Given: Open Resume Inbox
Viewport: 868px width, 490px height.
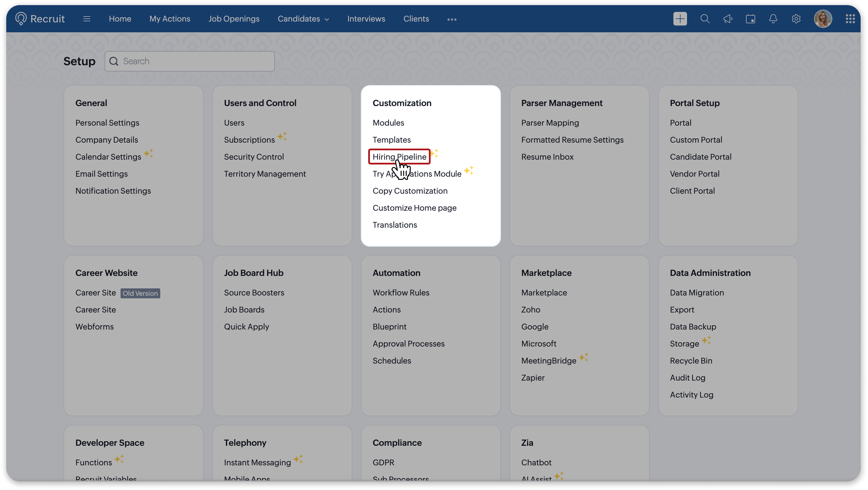Looking at the screenshot, I should [547, 157].
